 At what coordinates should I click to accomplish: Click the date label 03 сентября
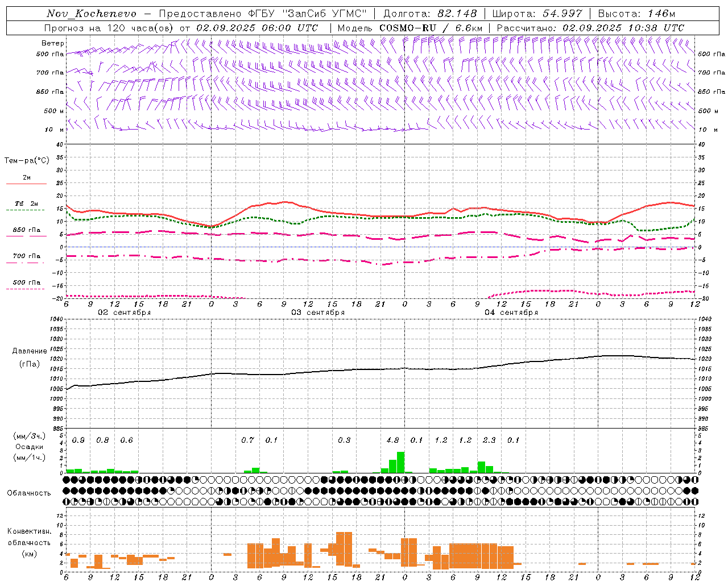pos(318,313)
